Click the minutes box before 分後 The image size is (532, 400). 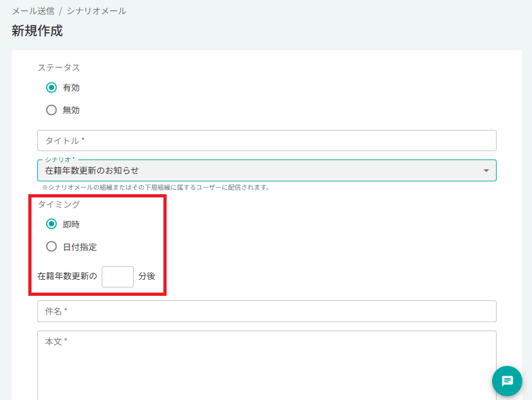pos(117,277)
